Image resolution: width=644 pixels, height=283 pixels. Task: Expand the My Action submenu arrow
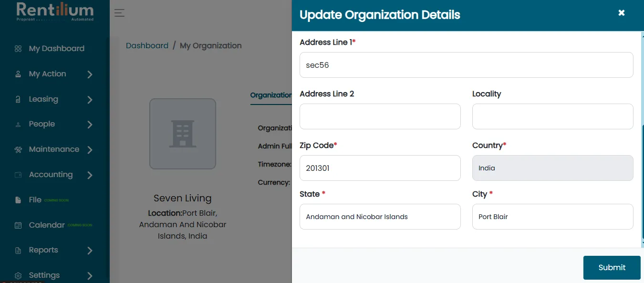click(x=90, y=74)
